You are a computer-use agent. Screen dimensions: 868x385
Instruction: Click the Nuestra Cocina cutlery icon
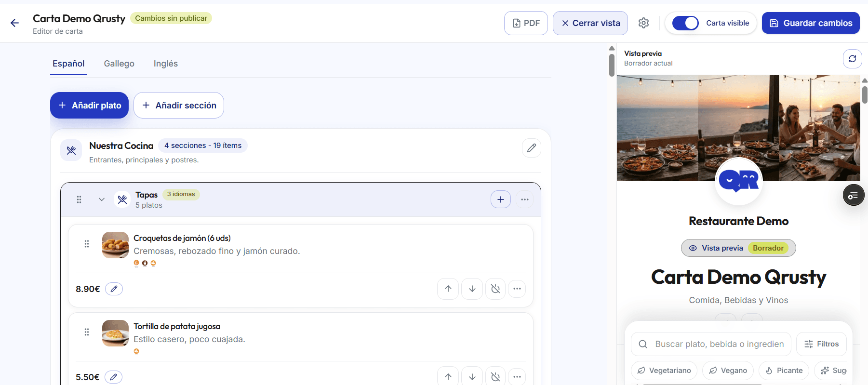(71, 150)
